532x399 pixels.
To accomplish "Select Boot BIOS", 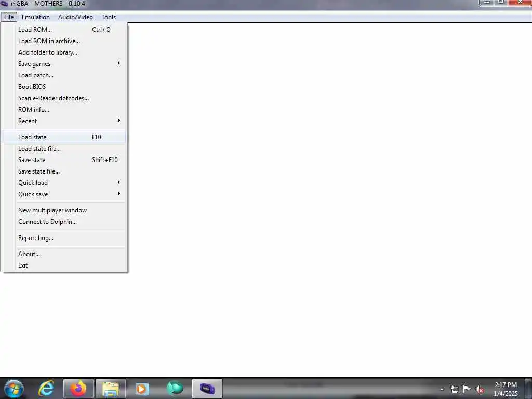I will tap(64, 87).
